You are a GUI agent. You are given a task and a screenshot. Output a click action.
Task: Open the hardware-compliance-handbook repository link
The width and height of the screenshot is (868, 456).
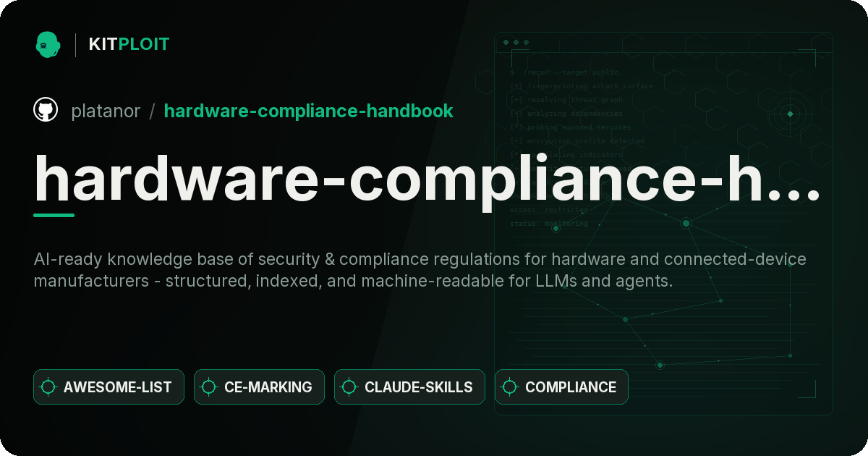[309, 111]
